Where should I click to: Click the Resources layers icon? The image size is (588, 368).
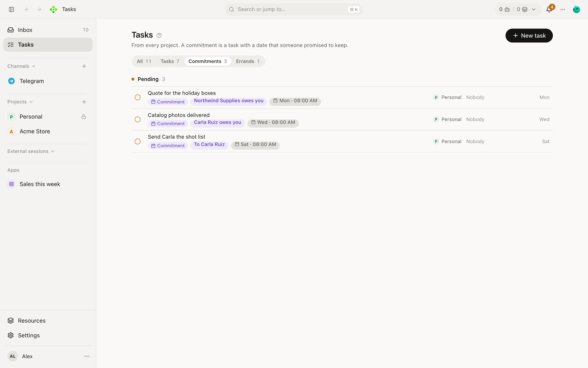(11, 321)
